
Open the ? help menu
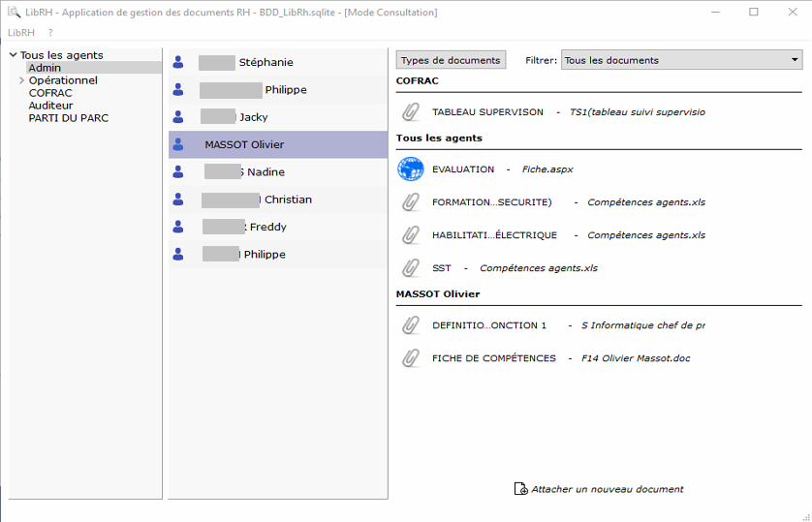click(50, 33)
